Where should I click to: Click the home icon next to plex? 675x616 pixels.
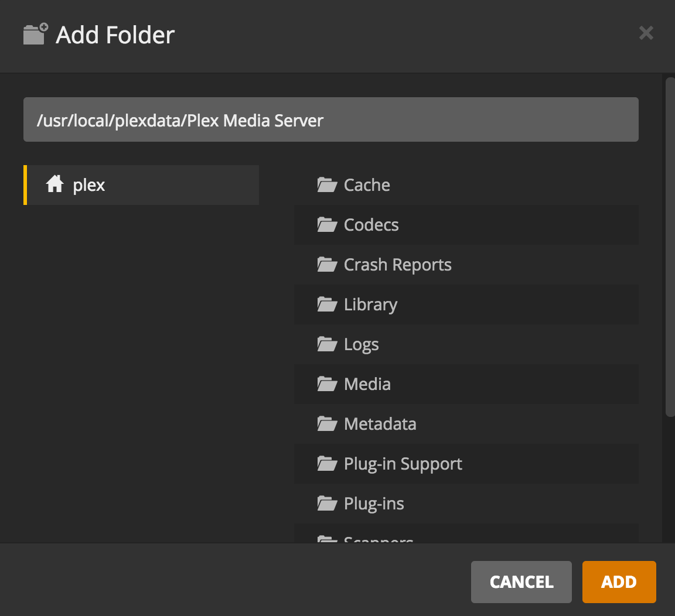[55, 184]
